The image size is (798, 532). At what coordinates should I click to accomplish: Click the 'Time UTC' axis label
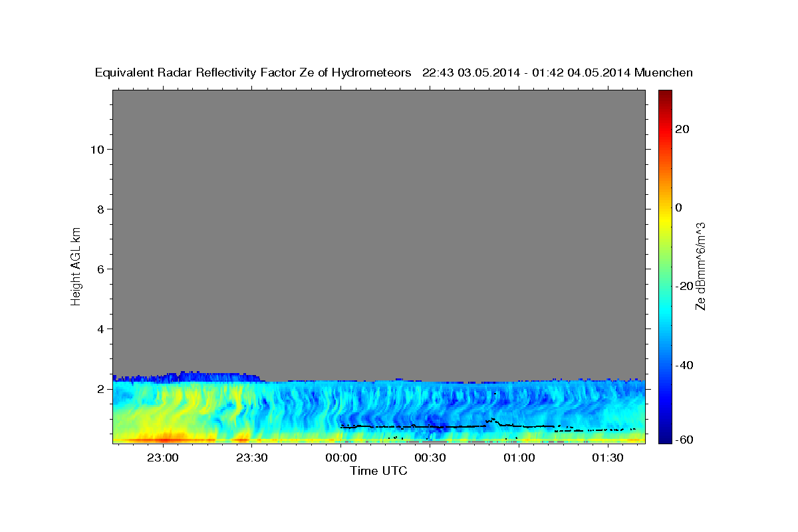coord(378,471)
